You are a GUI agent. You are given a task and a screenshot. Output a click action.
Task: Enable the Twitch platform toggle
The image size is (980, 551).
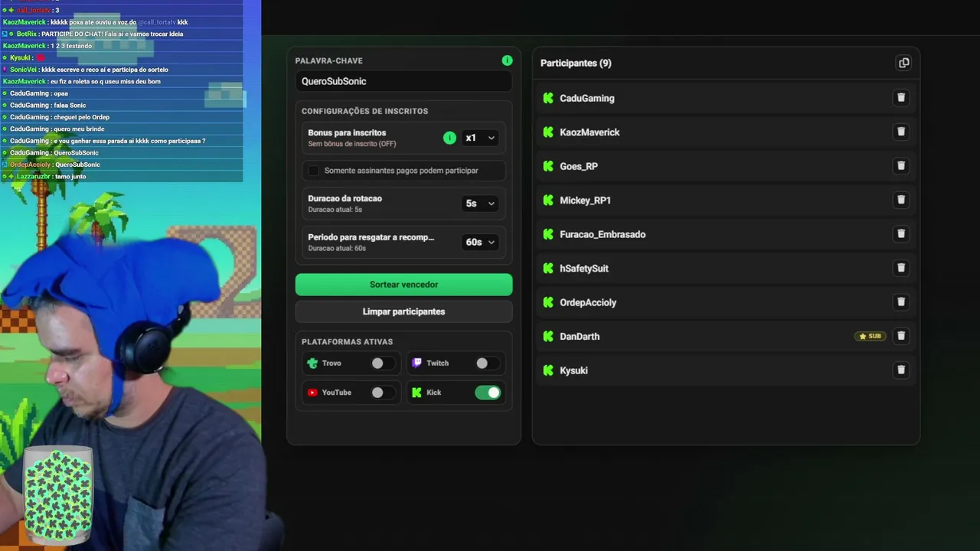click(488, 364)
